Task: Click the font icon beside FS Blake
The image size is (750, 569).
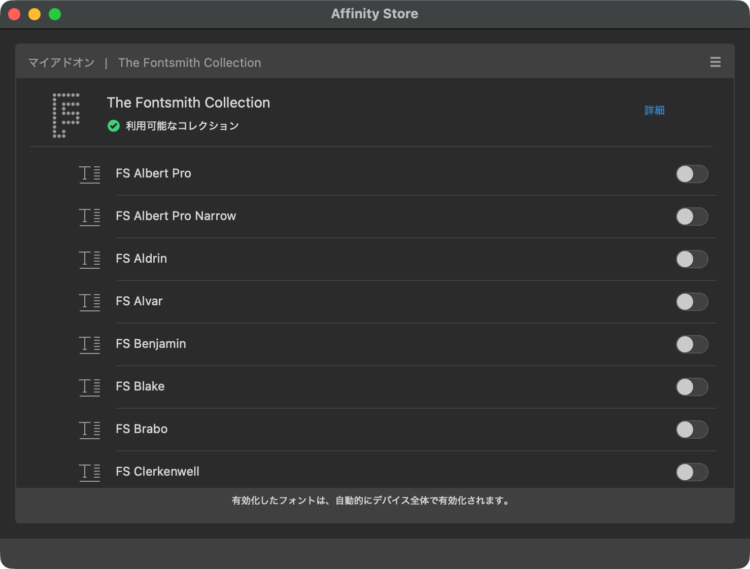Action: click(90, 387)
